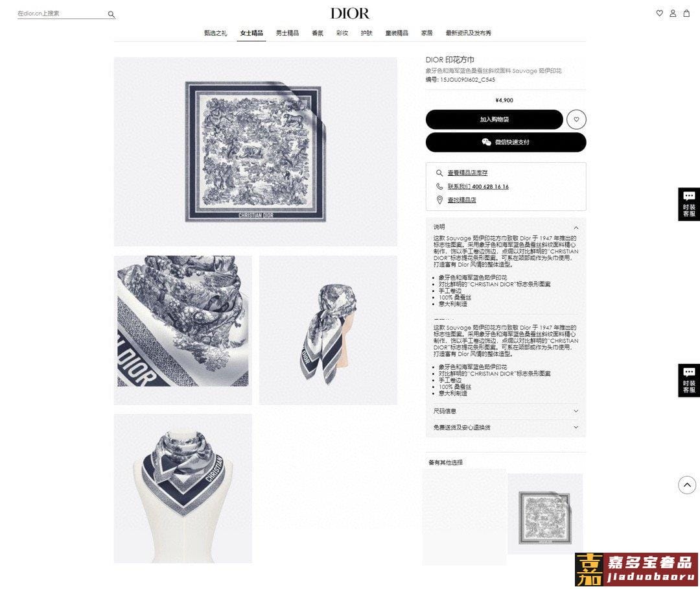Click the back-to-top arrow button

[687, 485]
